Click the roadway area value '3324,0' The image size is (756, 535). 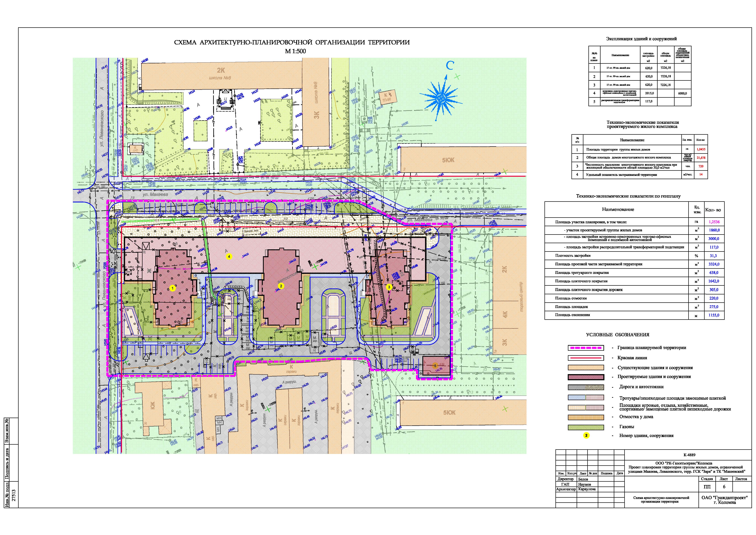714,264
